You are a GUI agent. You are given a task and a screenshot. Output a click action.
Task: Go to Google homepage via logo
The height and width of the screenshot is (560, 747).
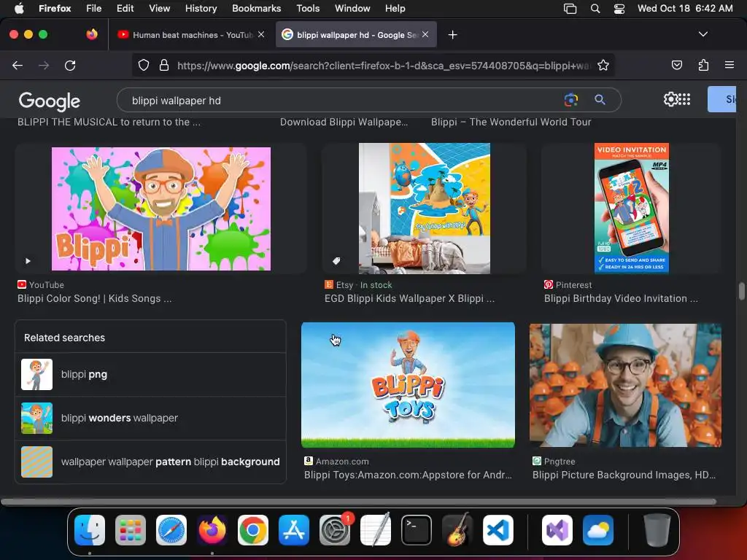click(49, 101)
